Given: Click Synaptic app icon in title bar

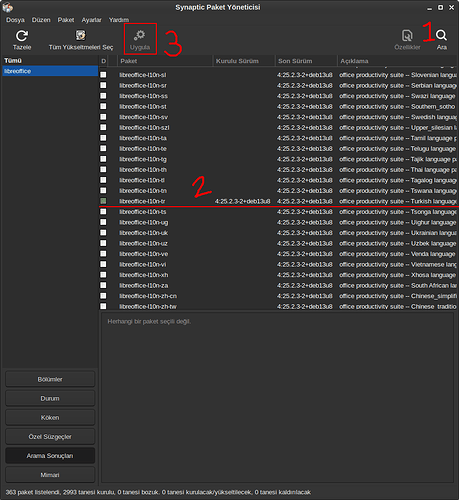Looking at the screenshot, I should 7,7.
